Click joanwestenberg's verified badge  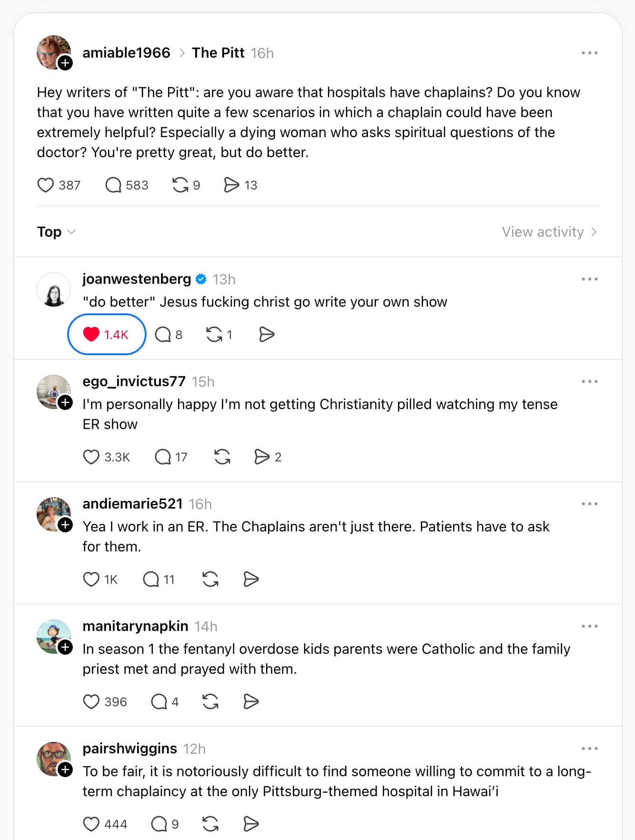point(201,280)
